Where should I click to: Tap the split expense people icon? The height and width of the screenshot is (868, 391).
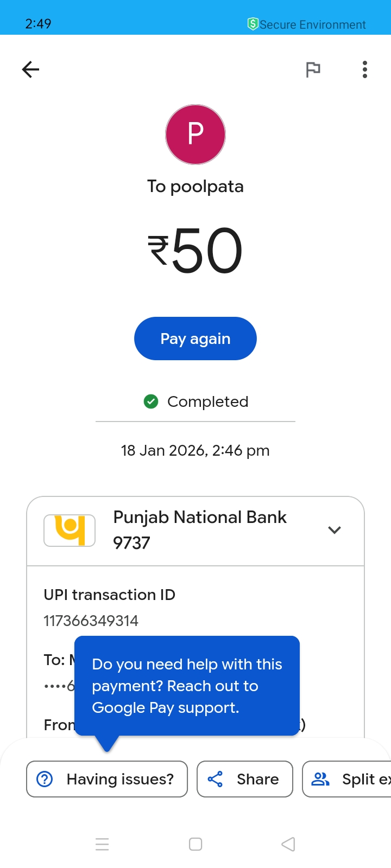320,779
